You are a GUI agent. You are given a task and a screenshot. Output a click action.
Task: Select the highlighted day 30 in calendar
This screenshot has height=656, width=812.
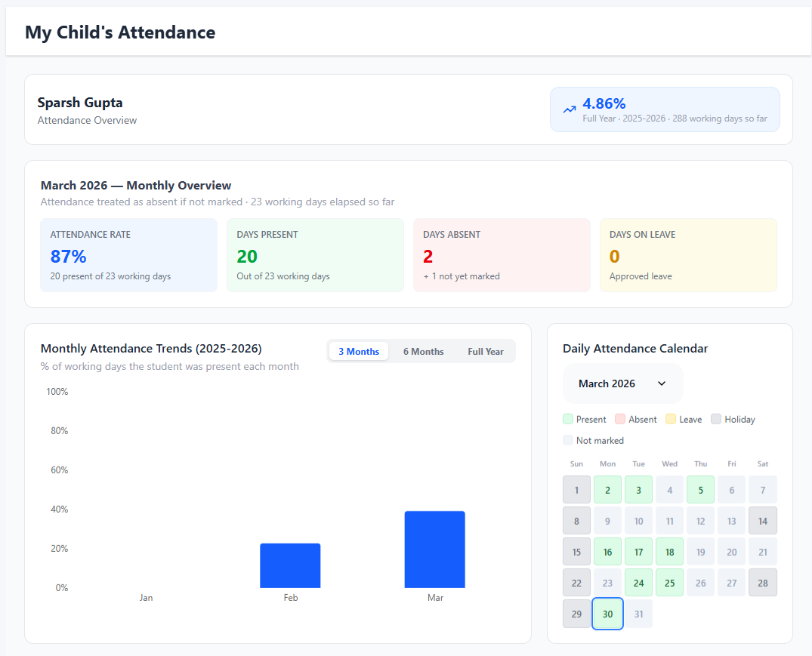(608, 614)
